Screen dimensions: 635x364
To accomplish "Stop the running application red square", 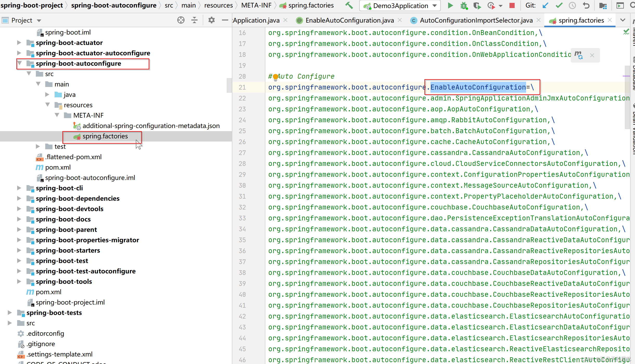I will point(512,5).
